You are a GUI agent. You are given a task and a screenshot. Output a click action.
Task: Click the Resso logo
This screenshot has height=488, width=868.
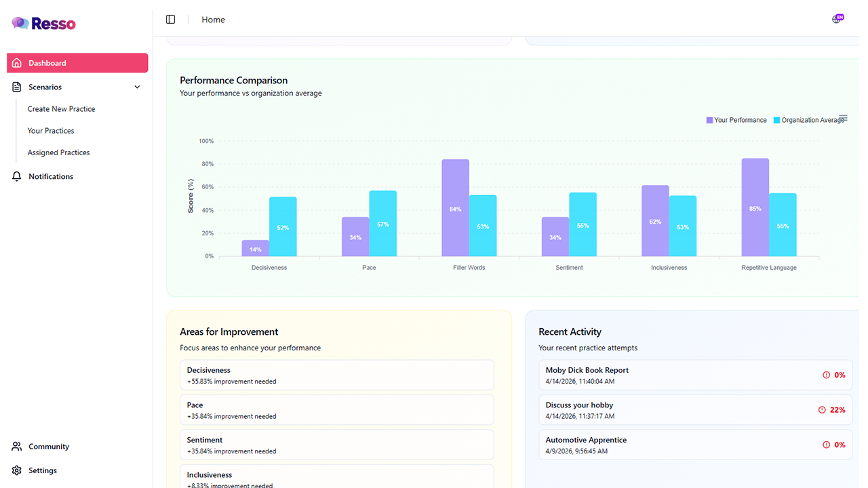(x=43, y=24)
